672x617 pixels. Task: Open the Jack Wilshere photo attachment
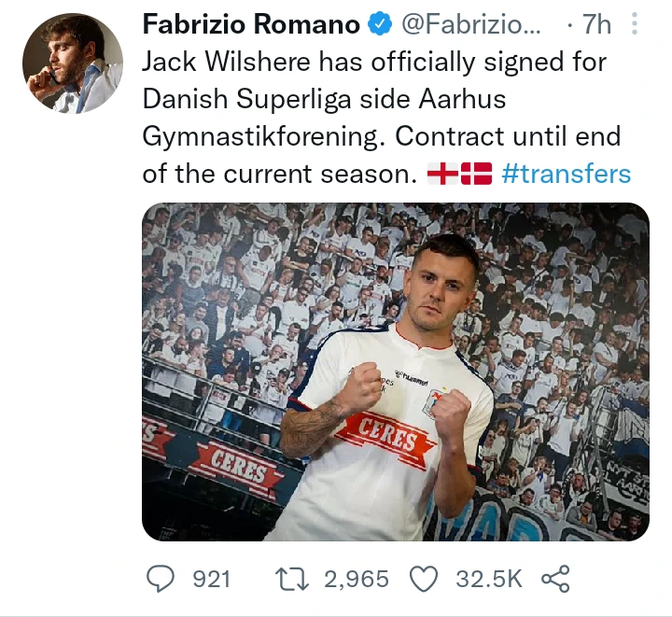click(x=396, y=372)
